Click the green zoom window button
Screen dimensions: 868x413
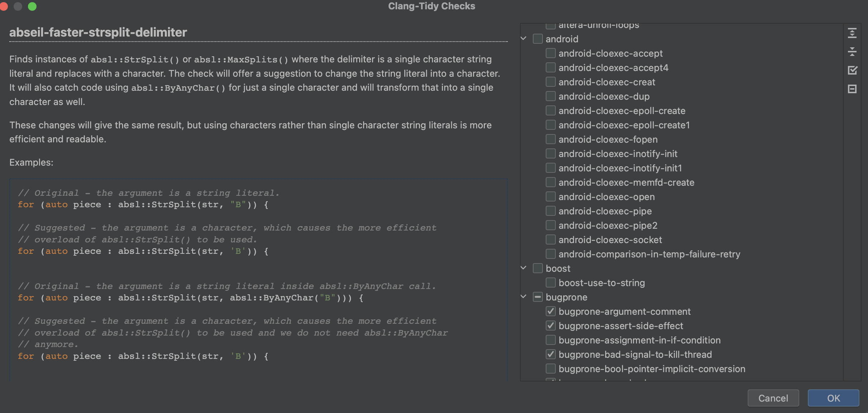[x=32, y=6]
